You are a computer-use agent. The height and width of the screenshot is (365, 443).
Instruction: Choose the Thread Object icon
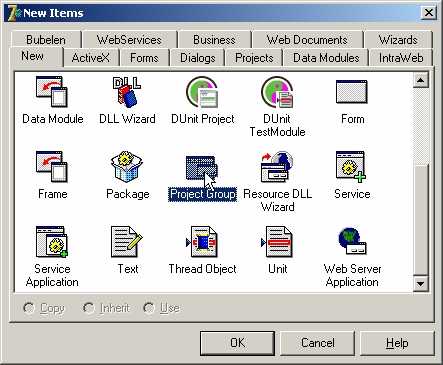202,242
